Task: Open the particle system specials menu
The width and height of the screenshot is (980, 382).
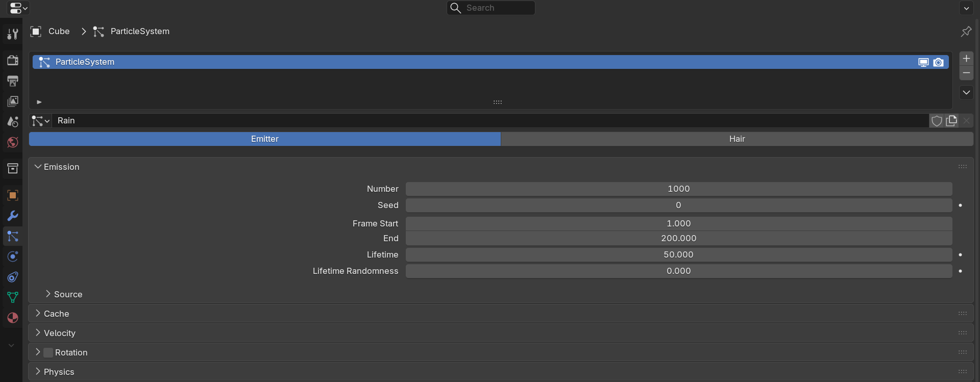Action: click(966, 92)
